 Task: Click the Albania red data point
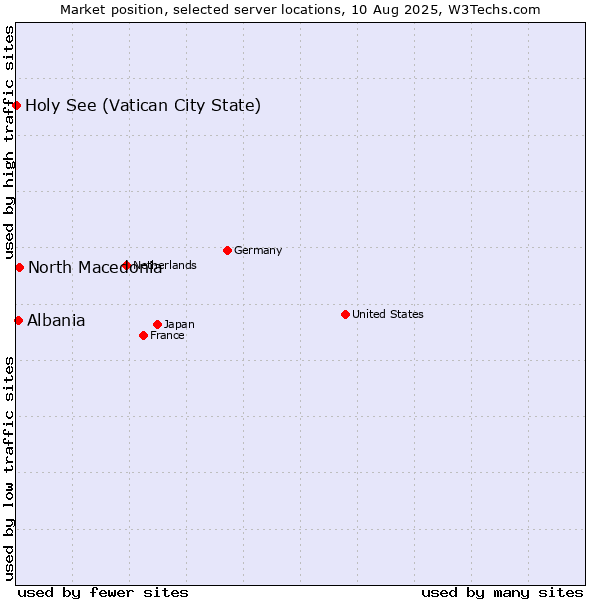click(18, 320)
